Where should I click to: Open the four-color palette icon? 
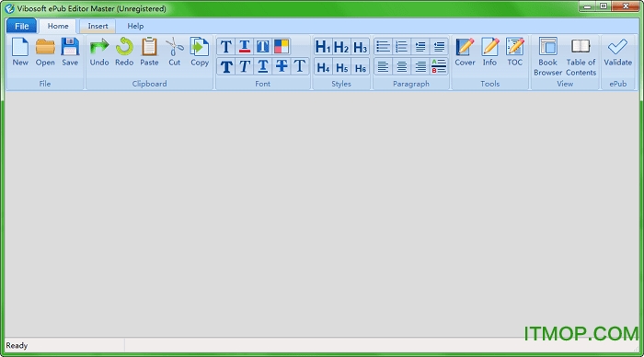coord(282,46)
